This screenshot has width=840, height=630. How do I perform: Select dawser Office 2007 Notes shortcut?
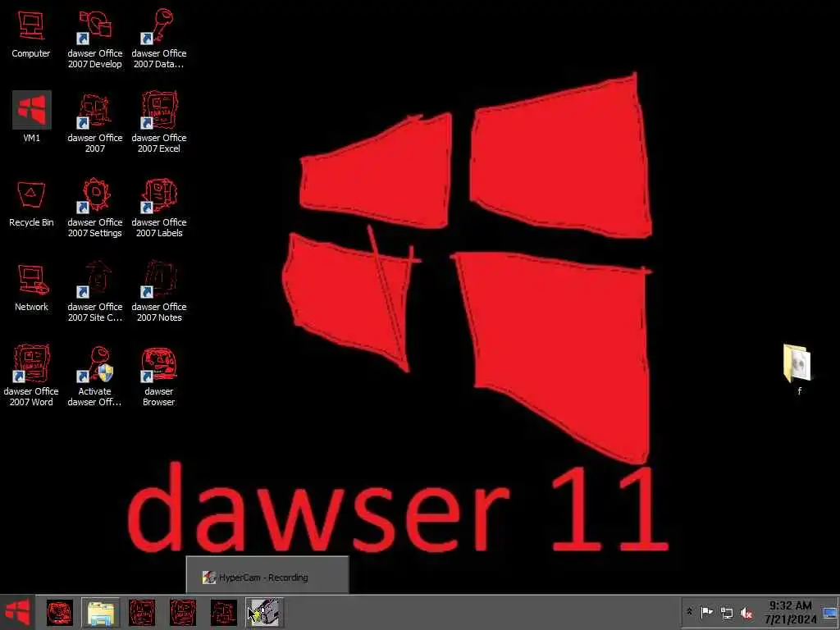[159, 291]
